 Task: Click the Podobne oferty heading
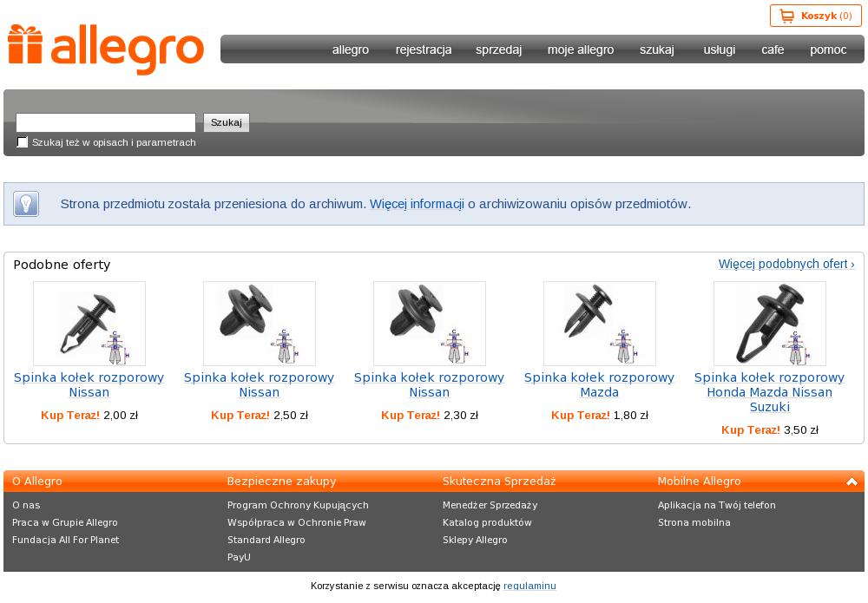coord(62,265)
